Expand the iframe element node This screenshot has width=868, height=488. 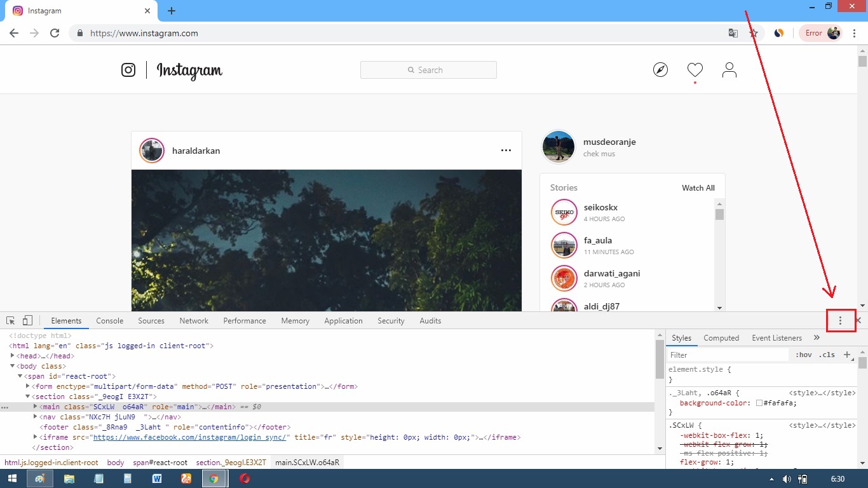(x=36, y=437)
